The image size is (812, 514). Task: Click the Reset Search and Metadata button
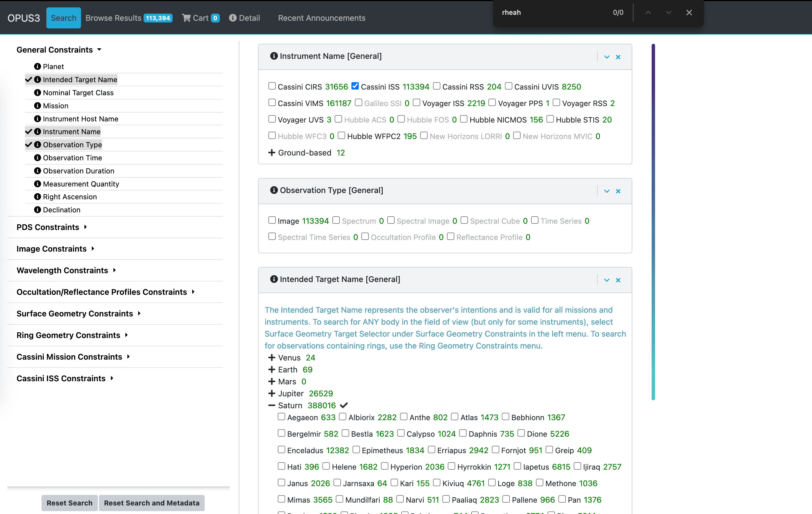(x=152, y=503)
